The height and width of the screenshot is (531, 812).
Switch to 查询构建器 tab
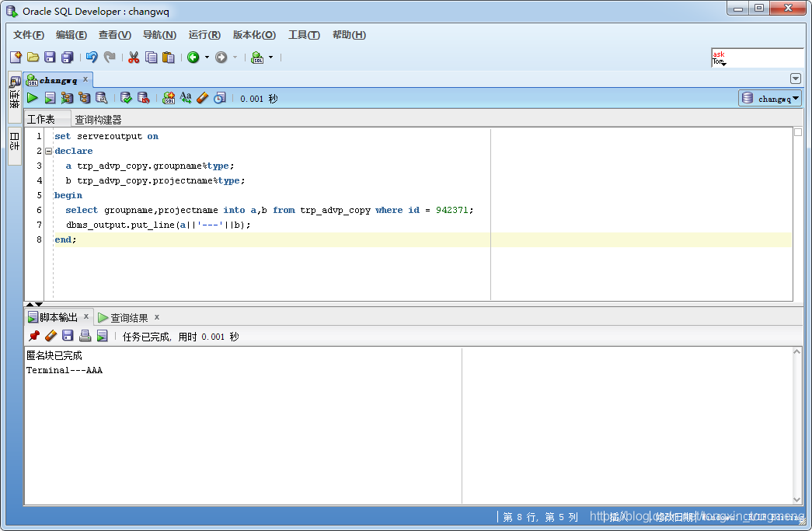coord(98,120)
